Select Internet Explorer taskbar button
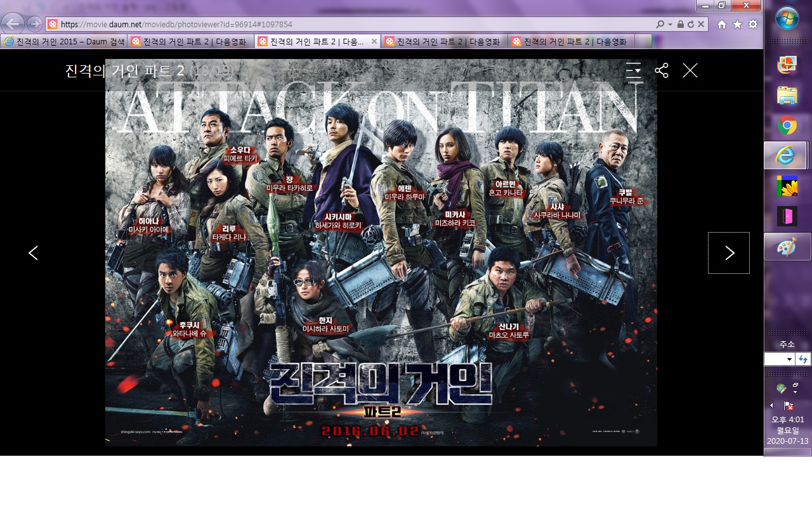 coord(785,155)
